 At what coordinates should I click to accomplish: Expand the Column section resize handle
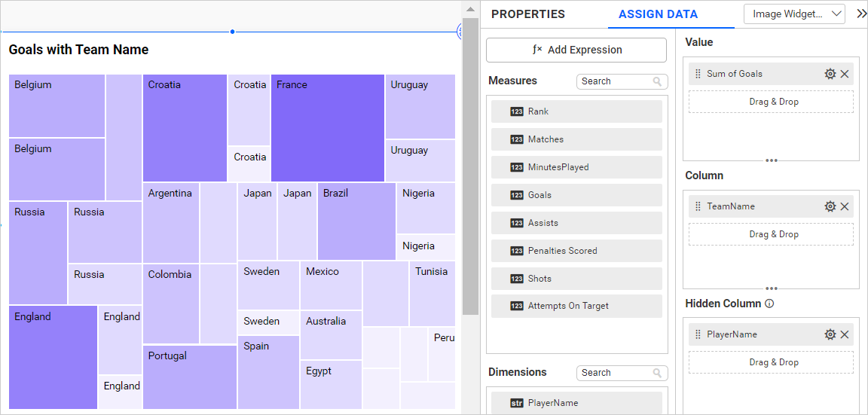pos(771,288)
